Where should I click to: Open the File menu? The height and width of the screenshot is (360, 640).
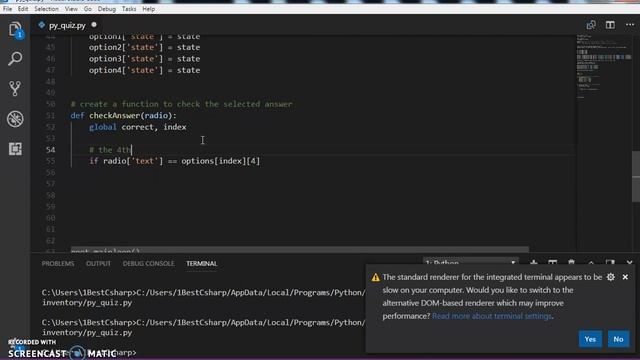(7, 9)
